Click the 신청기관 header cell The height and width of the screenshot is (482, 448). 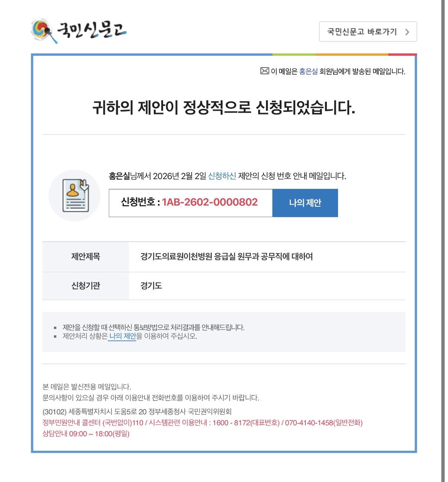pos(85,286)
